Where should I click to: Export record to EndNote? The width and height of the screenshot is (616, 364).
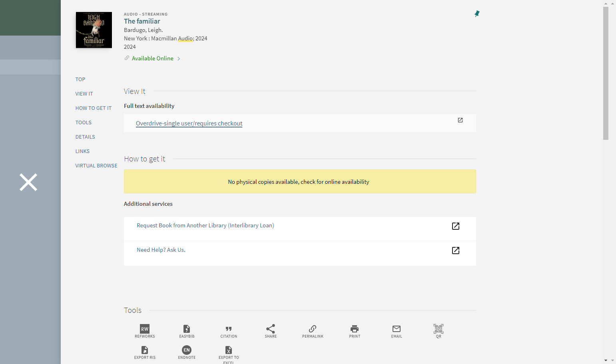(x=187, y=352)
